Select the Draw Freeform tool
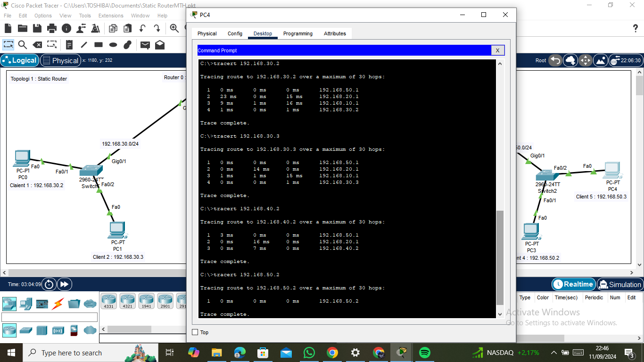Viewport: 644px width, 362px height. click(127, 45)
